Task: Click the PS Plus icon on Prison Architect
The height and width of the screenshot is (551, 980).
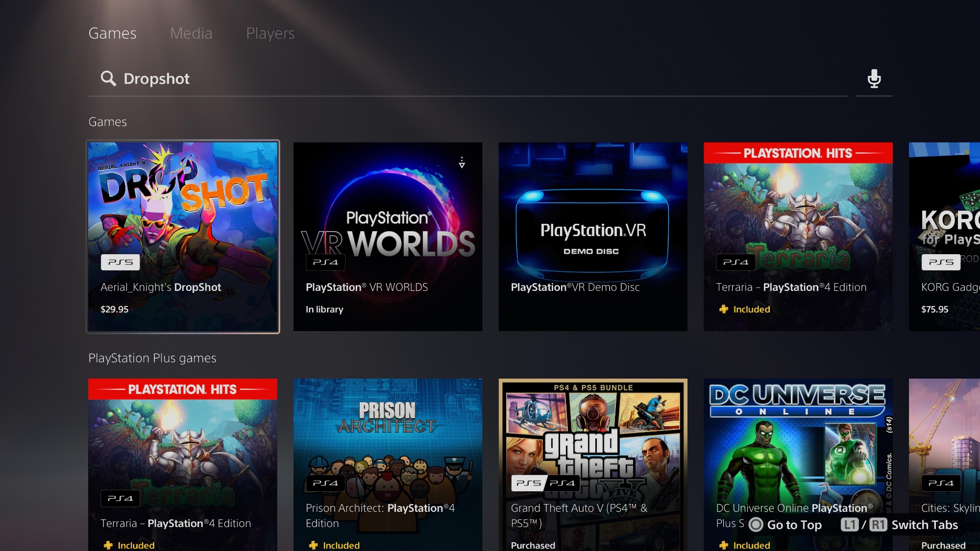Action: click(313, 545)
